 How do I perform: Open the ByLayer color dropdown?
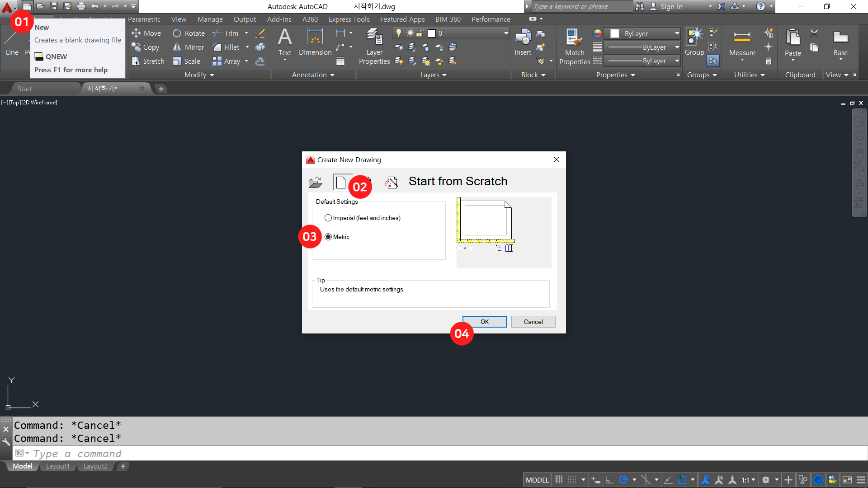(642, 33)
